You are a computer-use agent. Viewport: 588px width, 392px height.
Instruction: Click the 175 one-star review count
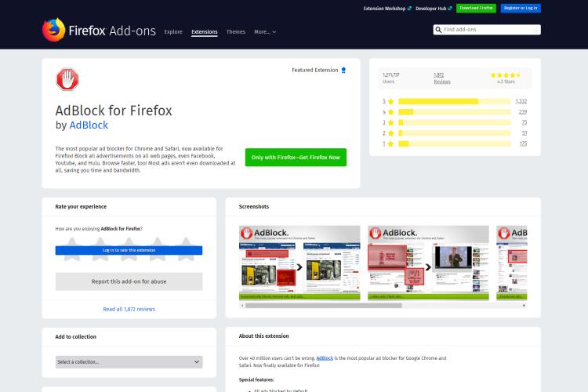pyautogui.click(x=523, y=143)
